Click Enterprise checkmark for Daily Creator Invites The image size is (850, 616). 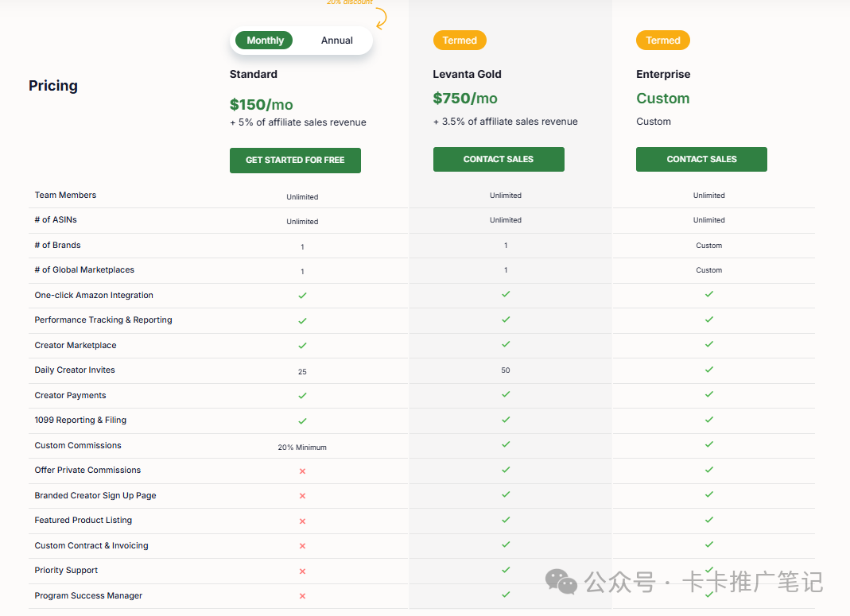708,370
